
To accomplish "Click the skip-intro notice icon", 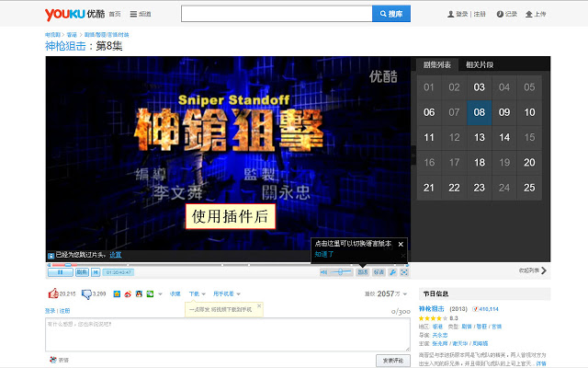I will tap(51, 256).
